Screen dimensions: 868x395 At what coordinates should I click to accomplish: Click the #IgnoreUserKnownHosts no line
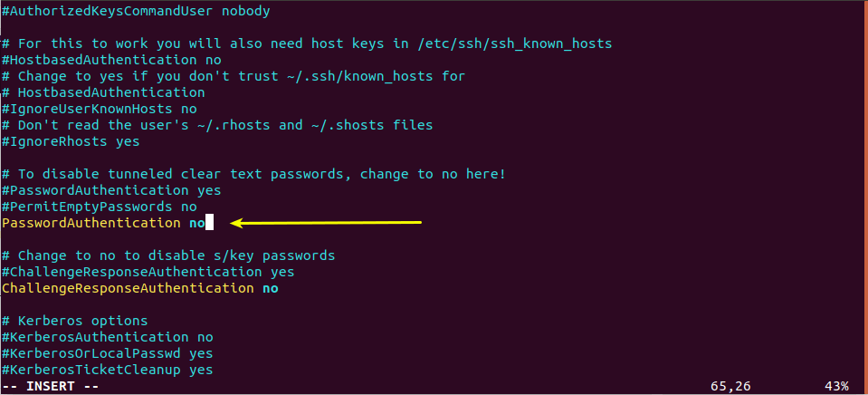click(99, 109)
